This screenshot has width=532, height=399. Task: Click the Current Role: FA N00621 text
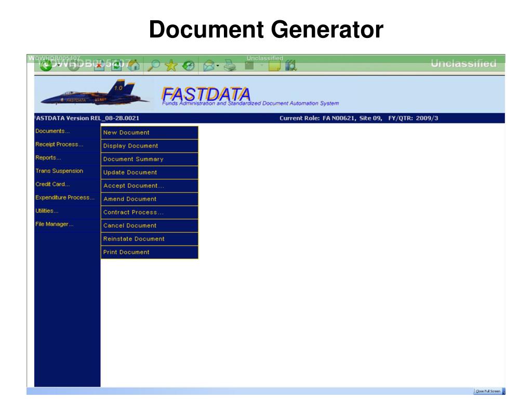[317, 118]
